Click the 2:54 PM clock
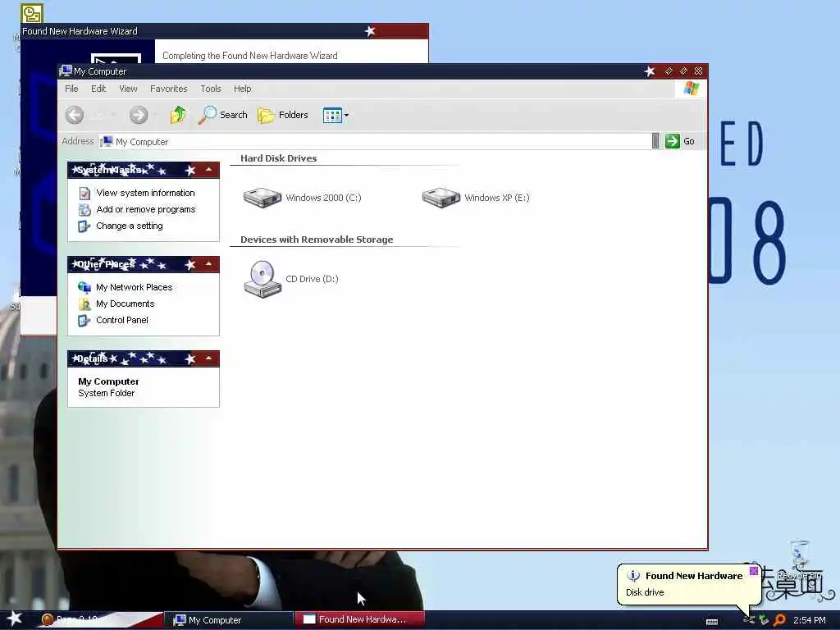The image size is (840, 630). click(809, 620)
